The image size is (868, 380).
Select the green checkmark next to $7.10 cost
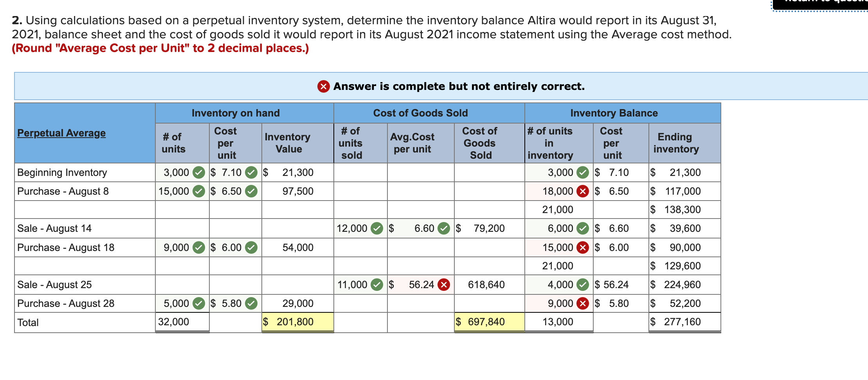click(x=251, y=172)
